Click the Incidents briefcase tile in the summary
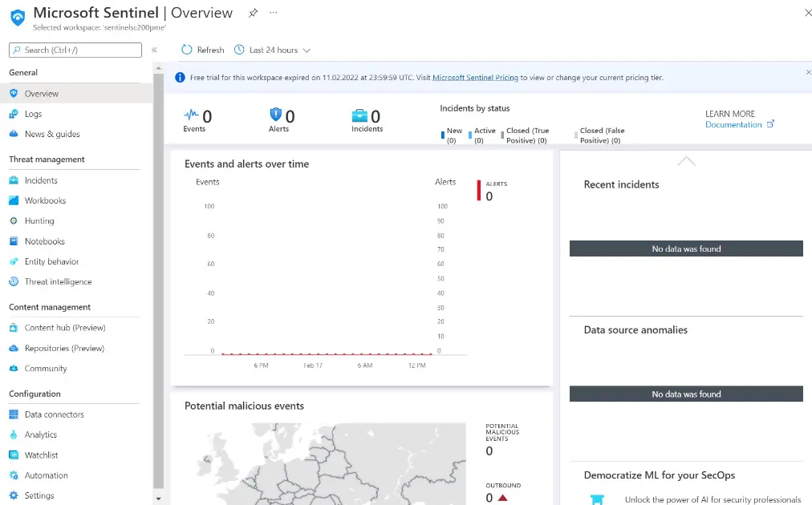 (359, 115)
